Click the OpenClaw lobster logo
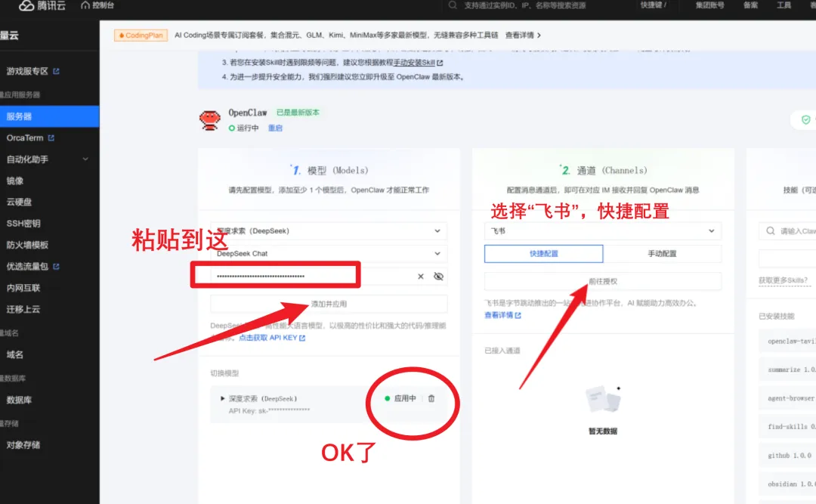Viewport: 816px width, 504px height. [x=210, y=120]
